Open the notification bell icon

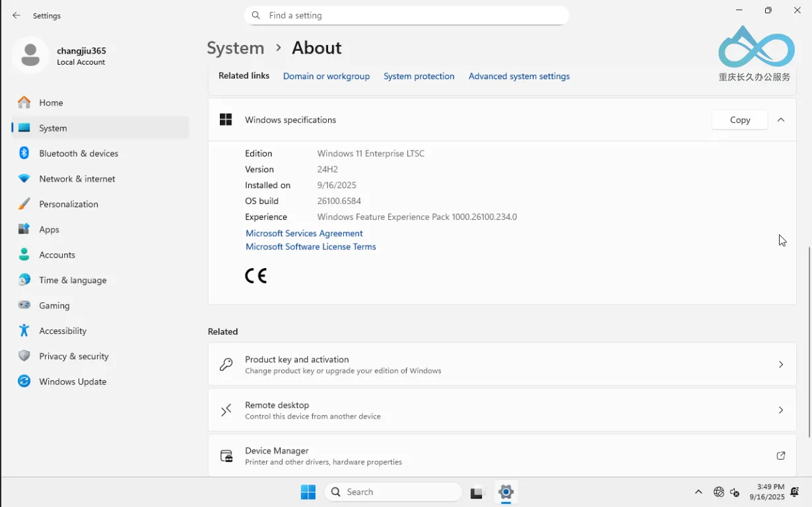click(x=795, y=492)
